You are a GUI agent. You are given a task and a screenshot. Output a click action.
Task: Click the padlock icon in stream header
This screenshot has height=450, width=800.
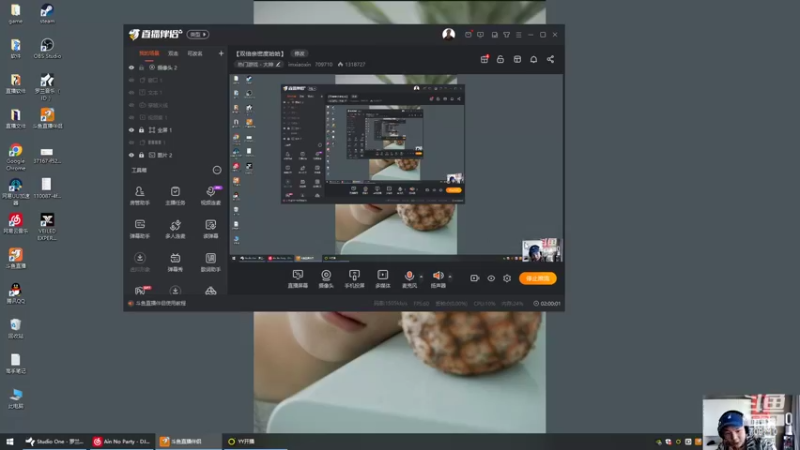pyautogui.click(x=500, y=59)
